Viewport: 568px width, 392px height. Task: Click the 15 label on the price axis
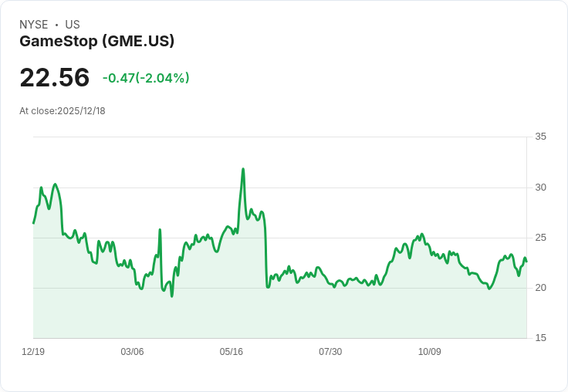tap(540, 338)
